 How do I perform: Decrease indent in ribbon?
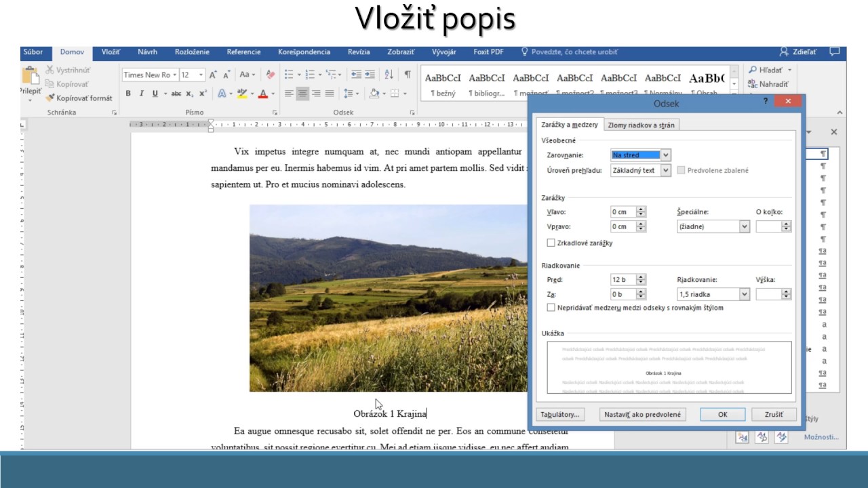click(x=356, y=75)
